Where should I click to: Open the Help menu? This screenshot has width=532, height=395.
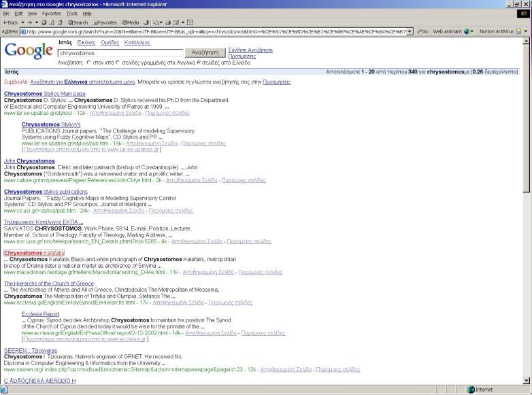click(87, 14)
